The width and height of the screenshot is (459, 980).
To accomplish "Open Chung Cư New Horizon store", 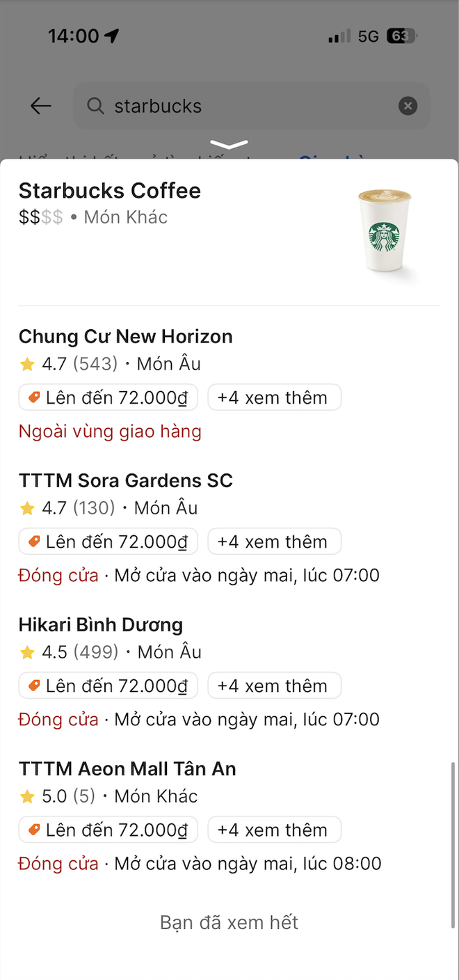I will pyautogui.click(x=126, y=337).
